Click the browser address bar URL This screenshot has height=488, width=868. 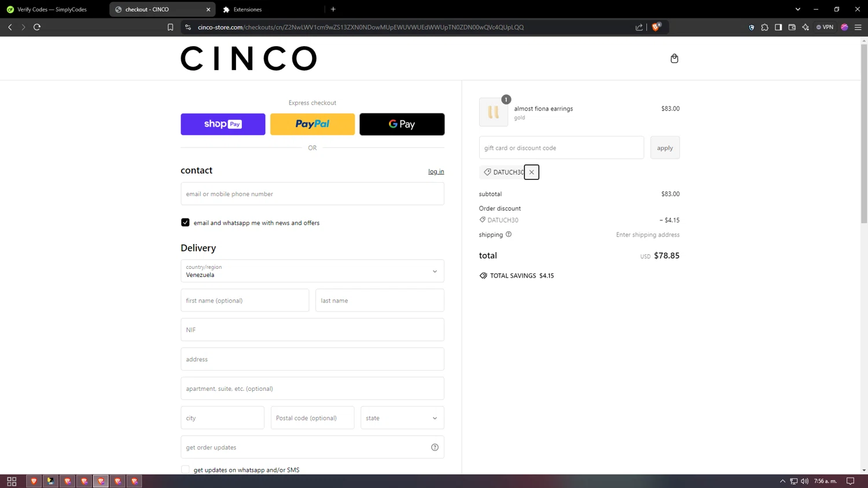tap(361, 27)
